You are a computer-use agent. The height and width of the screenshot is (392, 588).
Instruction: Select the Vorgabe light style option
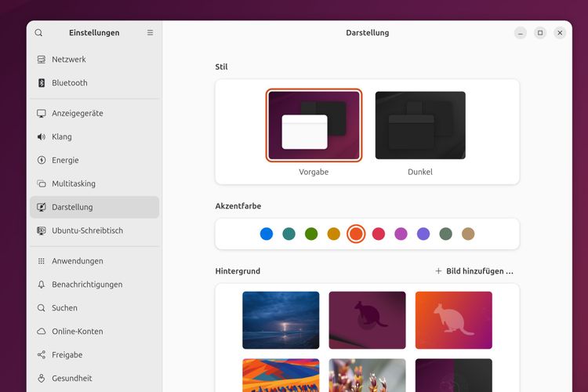point(314,125)
